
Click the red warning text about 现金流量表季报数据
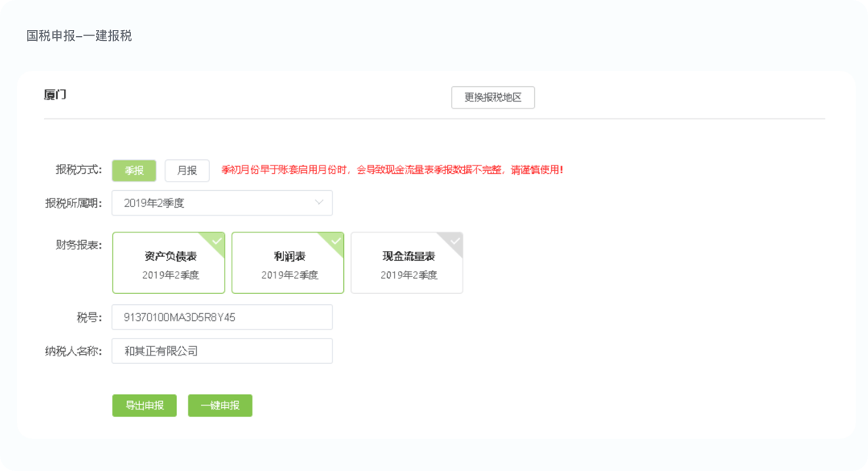click(x=392, y=170)
